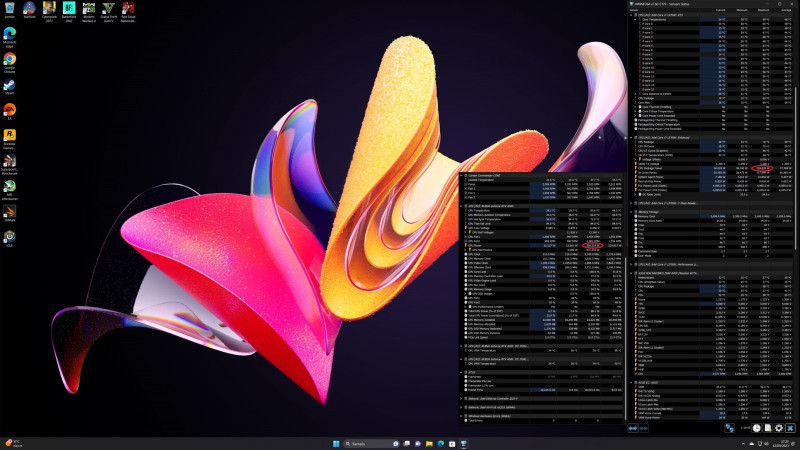The height and width of the screenshot is (450, 800).
Task: Select the GPU Temperature row in second panel
Action: [x=542, y=210]
